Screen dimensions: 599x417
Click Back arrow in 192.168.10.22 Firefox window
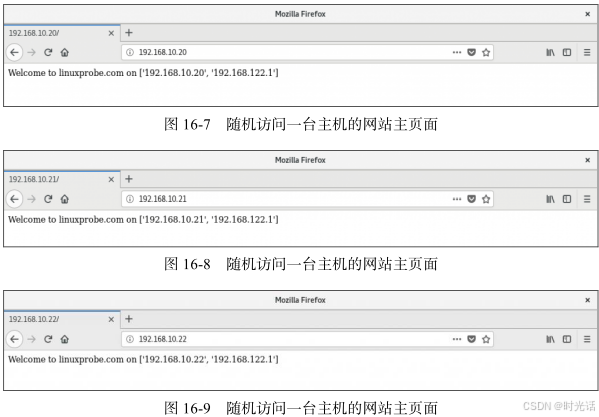15,339
